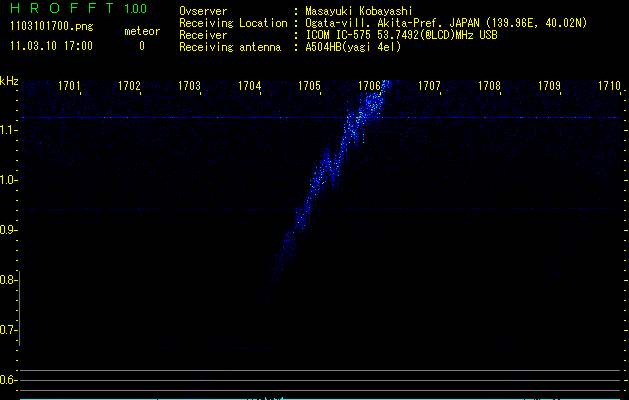Viewport: 629px width, 400px height.
Task: Click the meteor label
Action: [142, 31]
